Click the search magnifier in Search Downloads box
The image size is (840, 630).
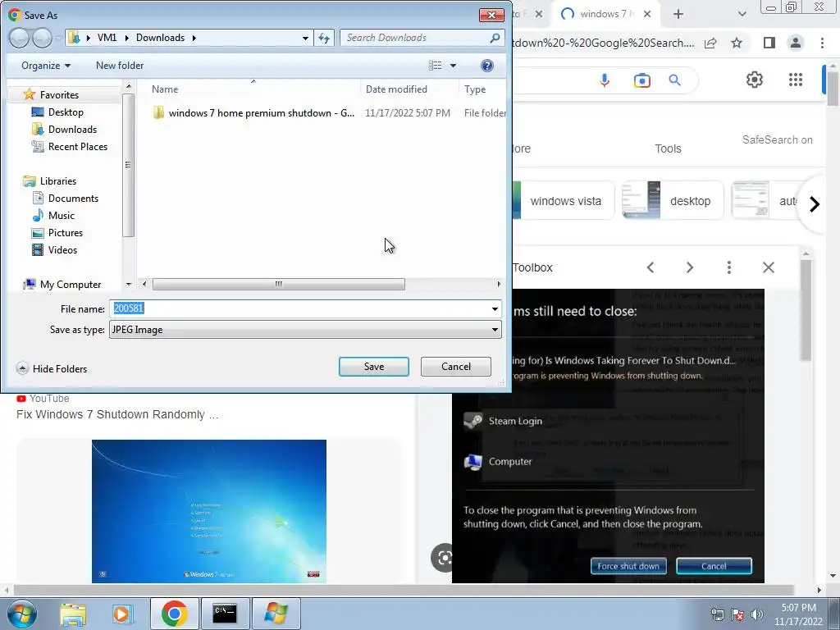tap(495, 38)
